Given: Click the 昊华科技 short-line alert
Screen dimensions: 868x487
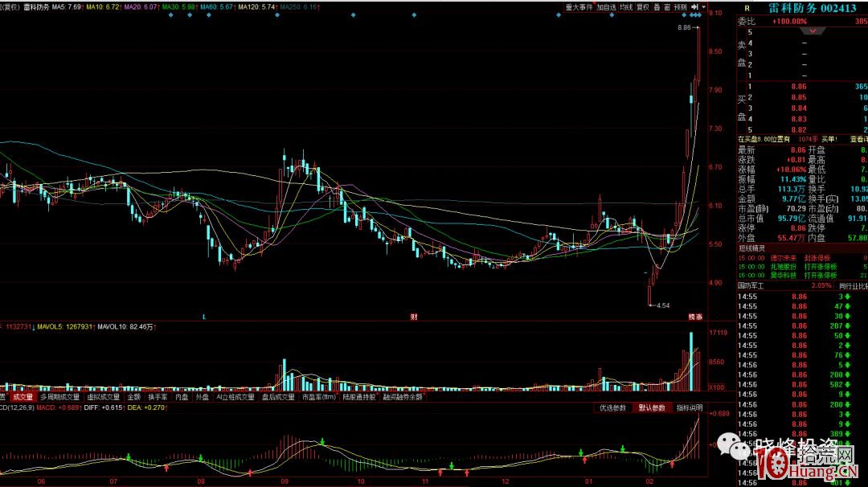Looking at the screenshot, I should pos(783,275).
